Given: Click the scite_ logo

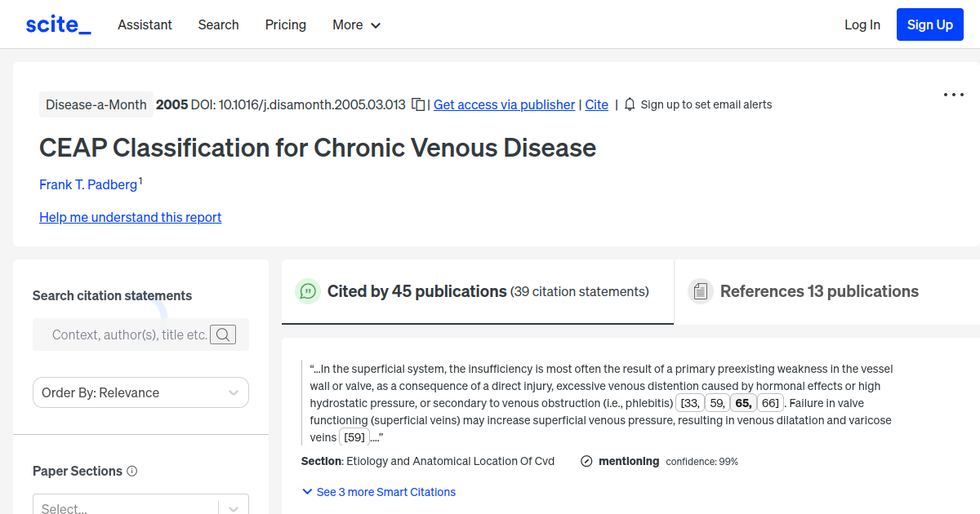Looking at the screenshot, I should 57,24.
